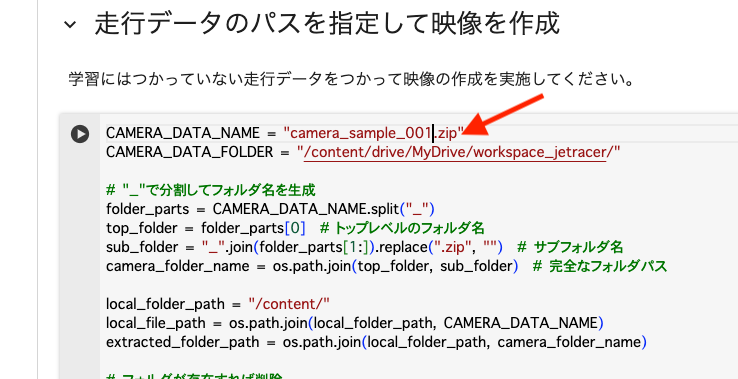738x379 pixels.
Task: Click the CAMERA_DATA_FOLDER variable name
Action: pos(190,152)
